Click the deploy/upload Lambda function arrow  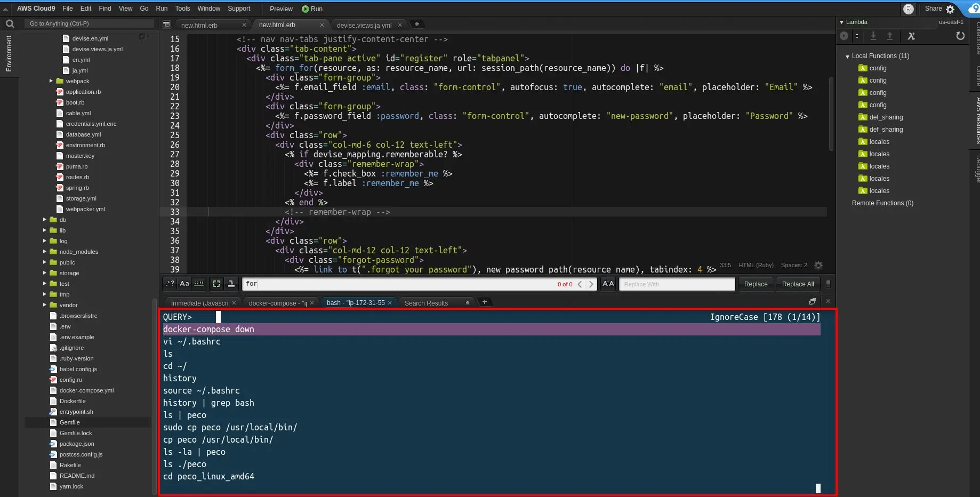point(889,36)
